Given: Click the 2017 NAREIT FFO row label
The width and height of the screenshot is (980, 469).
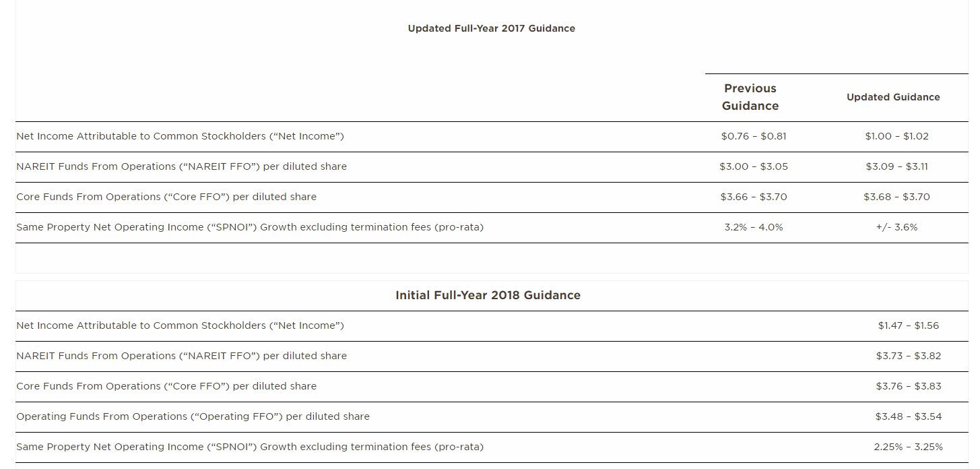Looking at the screenshot, I should click(x=181, y=166).
